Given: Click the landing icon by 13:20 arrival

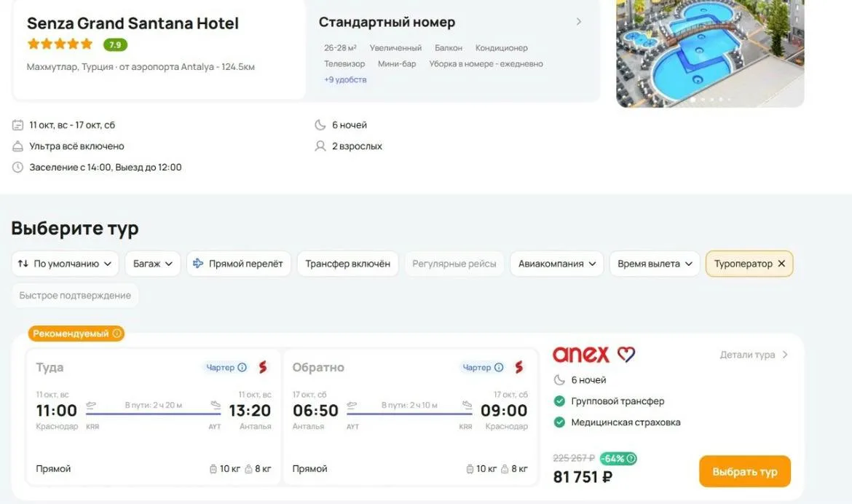Looking at the screenshot, I should tap(216, 405).
